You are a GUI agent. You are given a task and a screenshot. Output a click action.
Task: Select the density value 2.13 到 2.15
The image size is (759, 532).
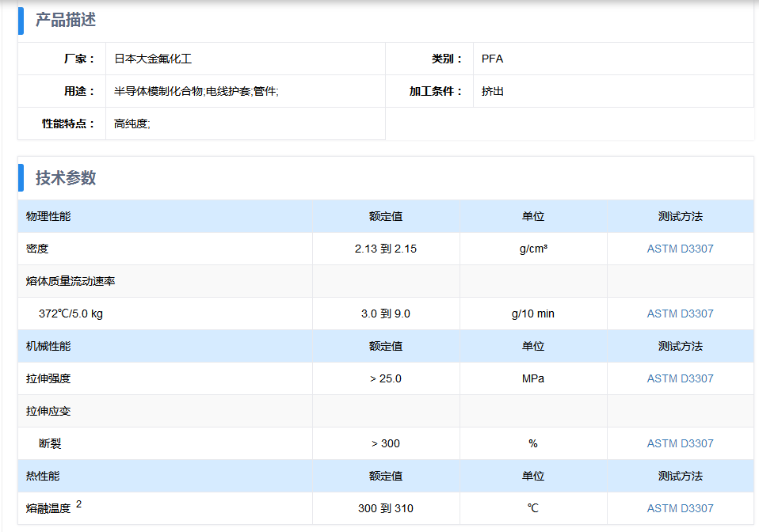pos(386,249)
